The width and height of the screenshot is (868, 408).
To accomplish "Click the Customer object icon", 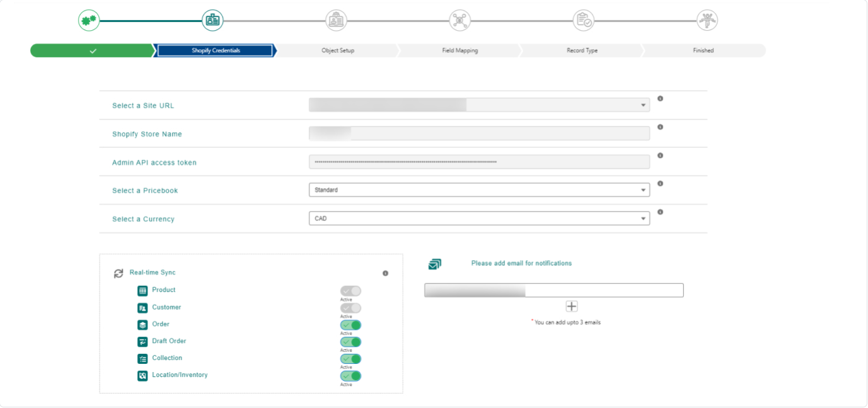I will [142, 308].
